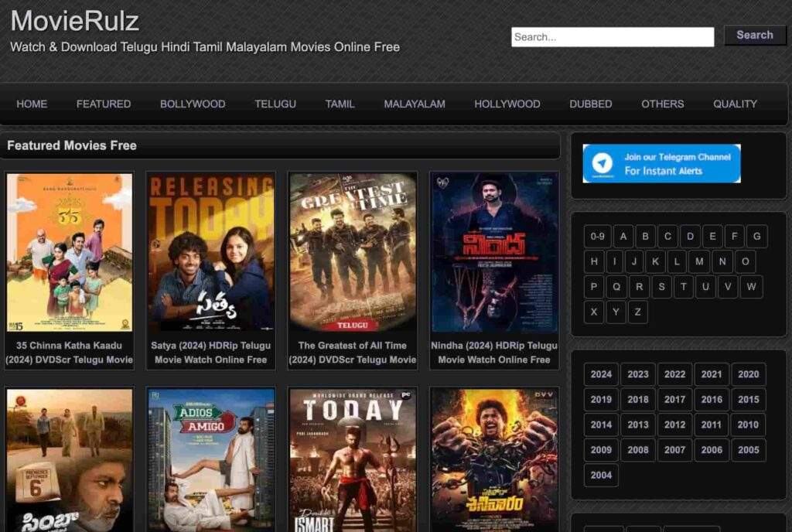
Task: Browse movies starting with letter M
Action: point(700,261)
